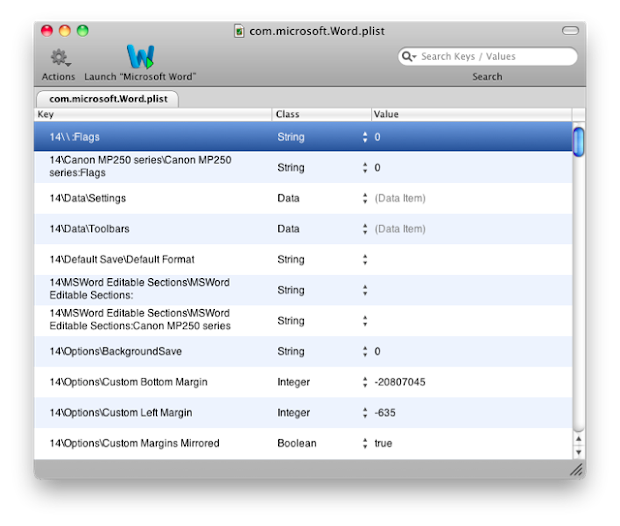Click value true of Custom Margins Mirrored
Image resolution: width=620 pixels, height=526 pixels.
383,443
